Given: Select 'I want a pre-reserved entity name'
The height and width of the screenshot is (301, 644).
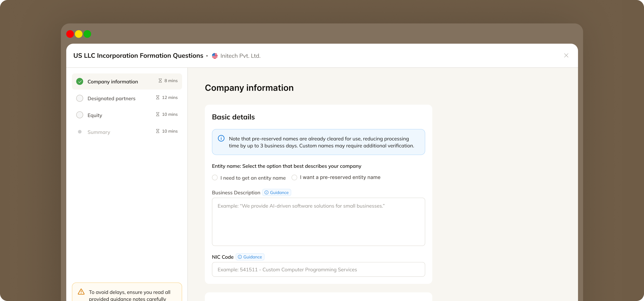Looking at the screenshot, I should pos(294,177).
